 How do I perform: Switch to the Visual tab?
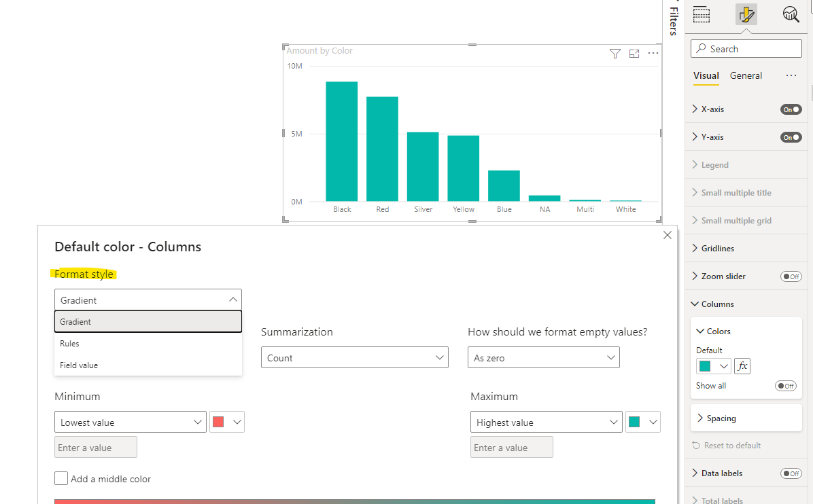click(706, 75)
